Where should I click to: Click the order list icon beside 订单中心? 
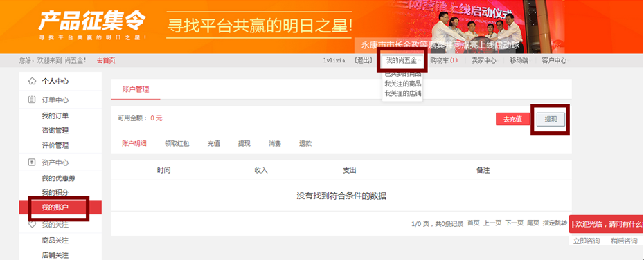tap(32, 100)
